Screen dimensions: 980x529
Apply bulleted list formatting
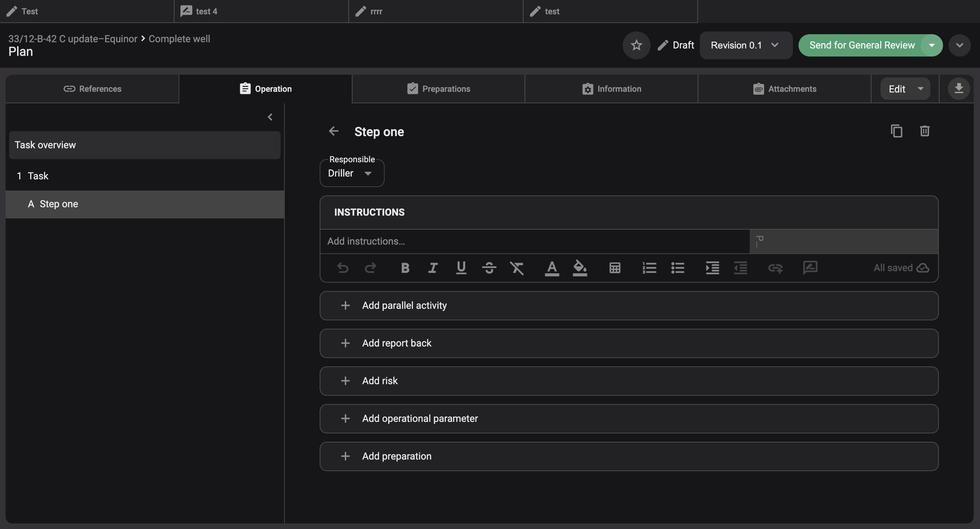coord(677,268)
